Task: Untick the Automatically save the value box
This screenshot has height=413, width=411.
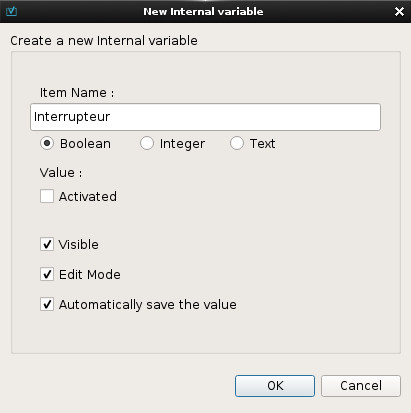Action: (x=47, y=304)
